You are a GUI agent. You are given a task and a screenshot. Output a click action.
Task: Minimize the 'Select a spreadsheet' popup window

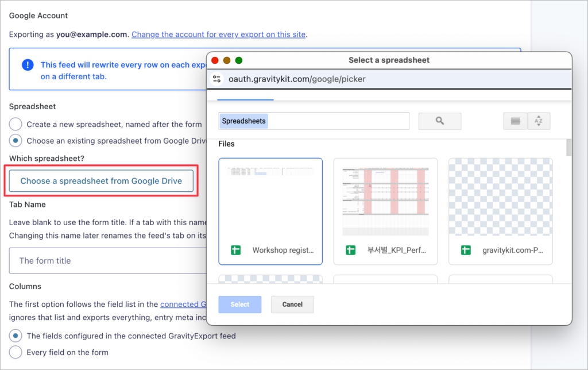tap(227, 60)
